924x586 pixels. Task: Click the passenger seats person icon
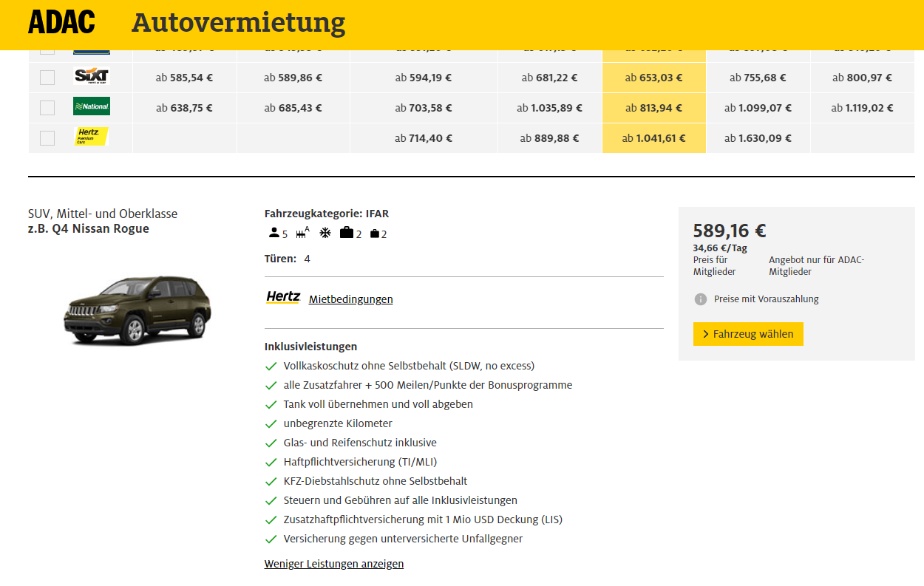click(274, 234)
